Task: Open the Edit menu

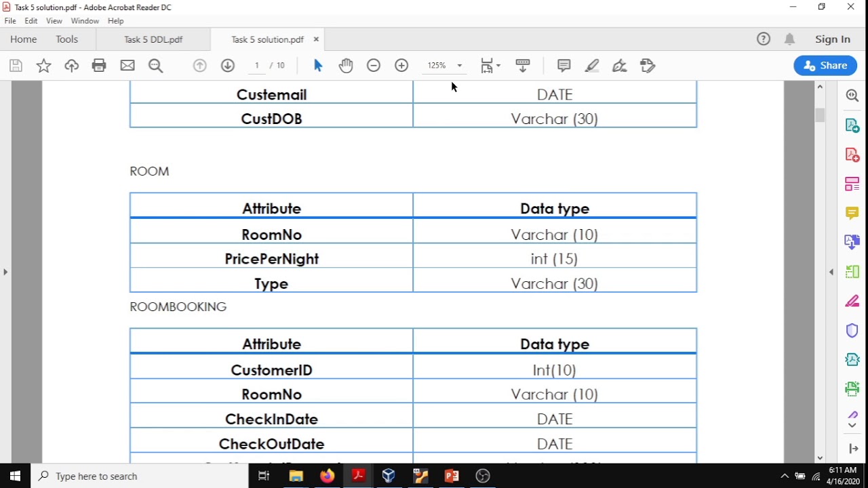Action: pyautogui.click(x=31, y=21)
